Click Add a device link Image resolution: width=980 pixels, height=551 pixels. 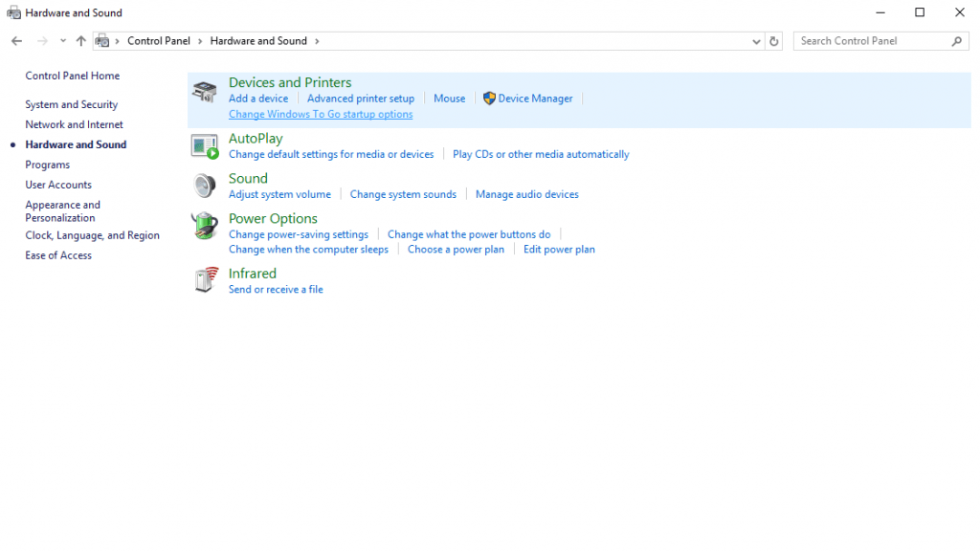(258, 99)
